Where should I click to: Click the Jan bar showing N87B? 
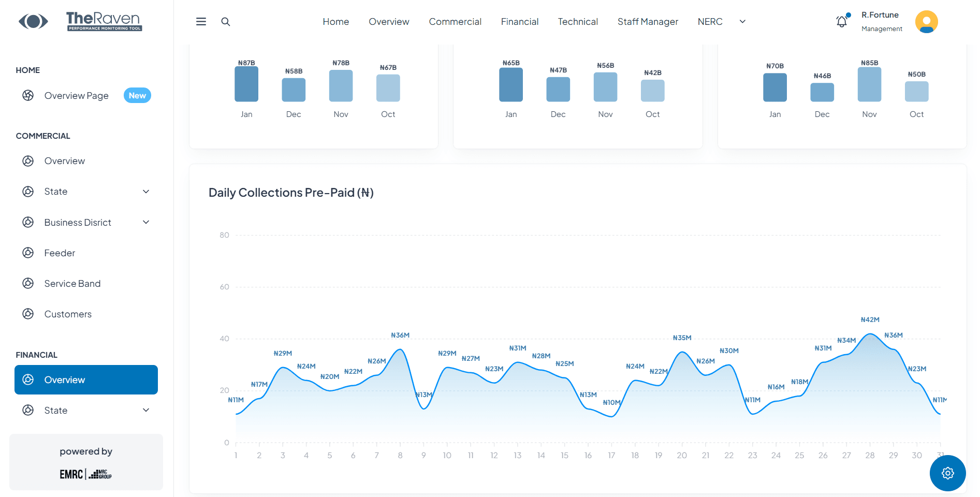(x=246, y=83)
